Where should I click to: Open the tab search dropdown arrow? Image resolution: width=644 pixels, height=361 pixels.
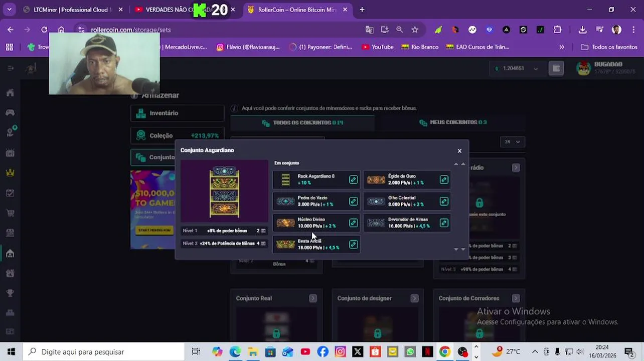tap(9, 10)
